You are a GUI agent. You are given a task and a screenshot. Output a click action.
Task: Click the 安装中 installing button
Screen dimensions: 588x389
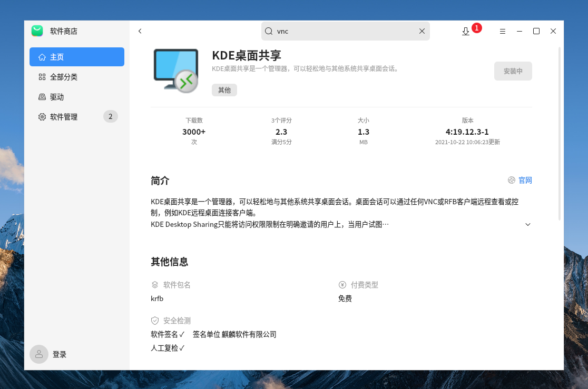pyautogui.click(x=513, y=71)
